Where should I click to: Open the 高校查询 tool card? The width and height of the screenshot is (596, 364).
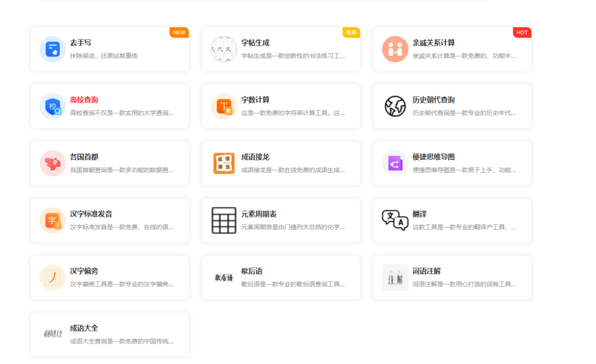pos(109,106)
